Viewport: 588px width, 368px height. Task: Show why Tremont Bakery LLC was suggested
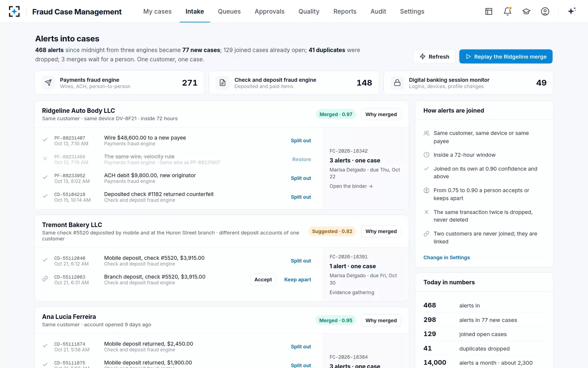click(x=381, y=231)
